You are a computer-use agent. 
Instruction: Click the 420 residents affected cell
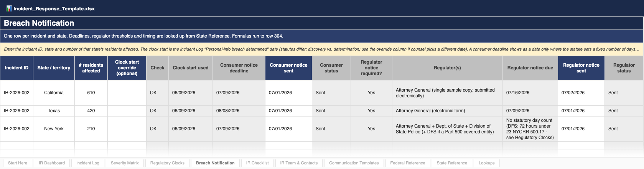point(91,111)
